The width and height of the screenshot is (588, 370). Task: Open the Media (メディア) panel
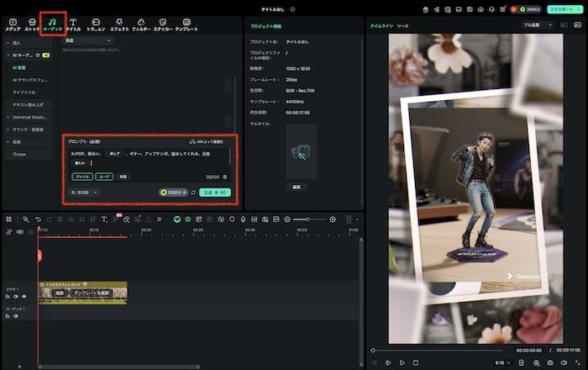pyautogui.click(x=13, y=23)
